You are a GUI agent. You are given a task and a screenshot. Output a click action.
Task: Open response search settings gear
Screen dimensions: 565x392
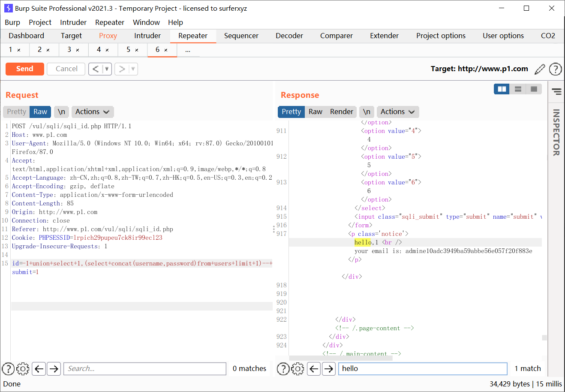298,368
